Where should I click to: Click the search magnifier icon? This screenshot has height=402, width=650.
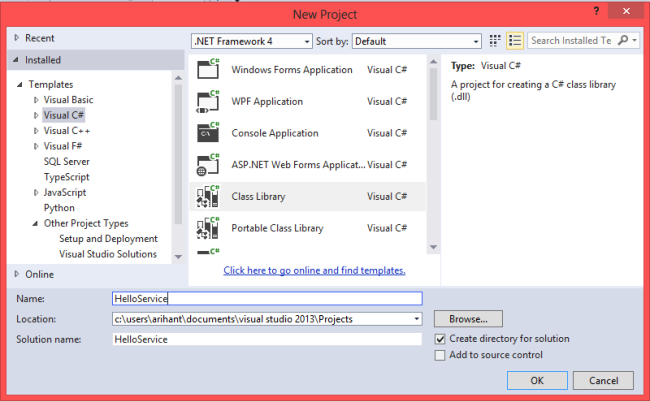623,40
